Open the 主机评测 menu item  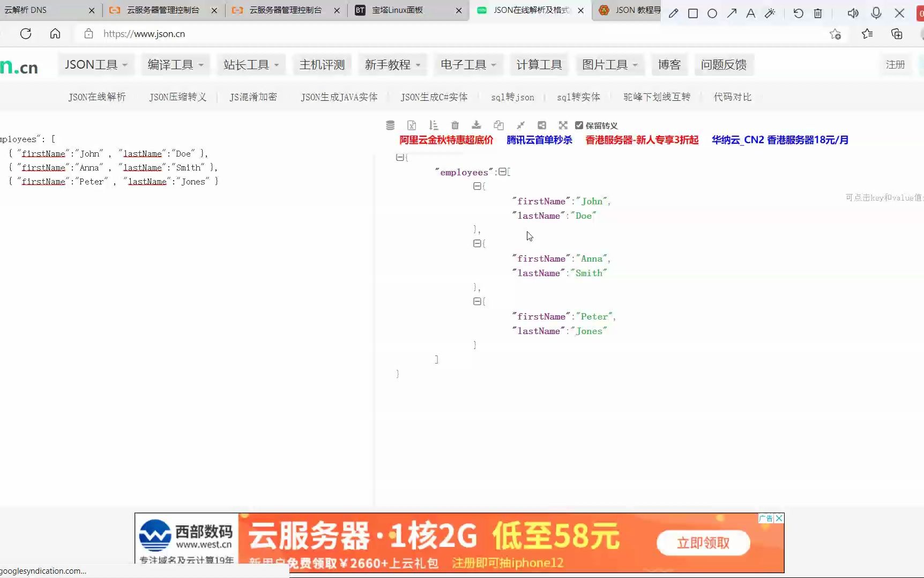point(322,65)
